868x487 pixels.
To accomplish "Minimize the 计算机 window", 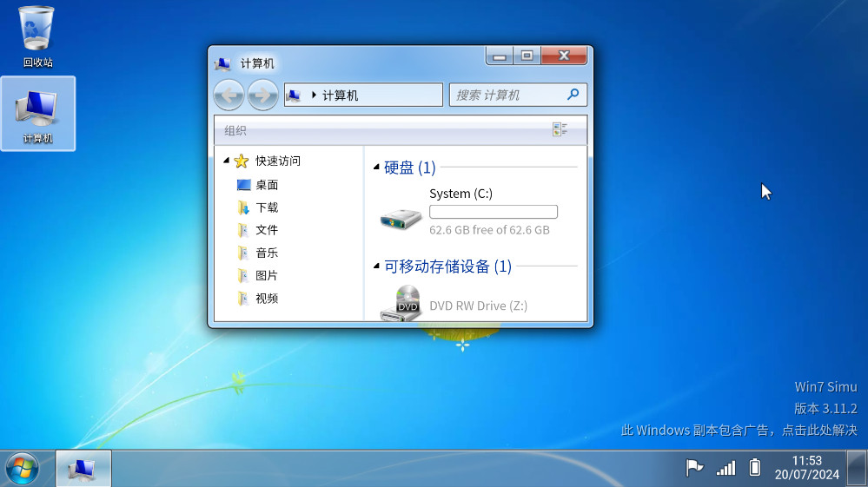I will [x=500, y=56].
